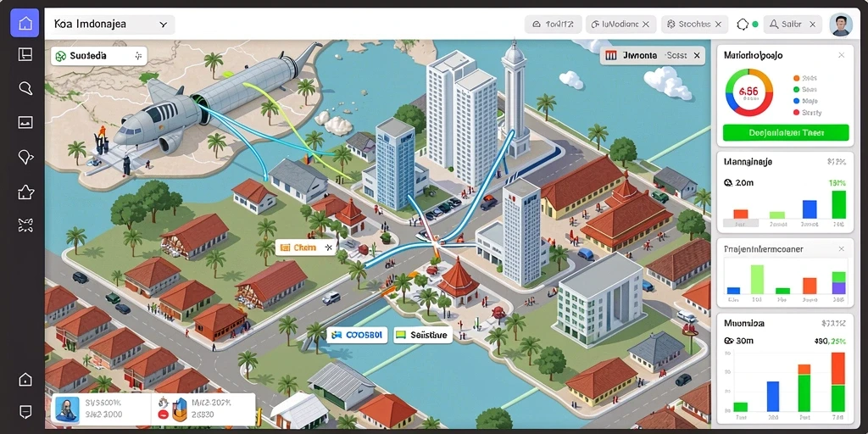Open the image gallery sidebar icon

[25, 122]
